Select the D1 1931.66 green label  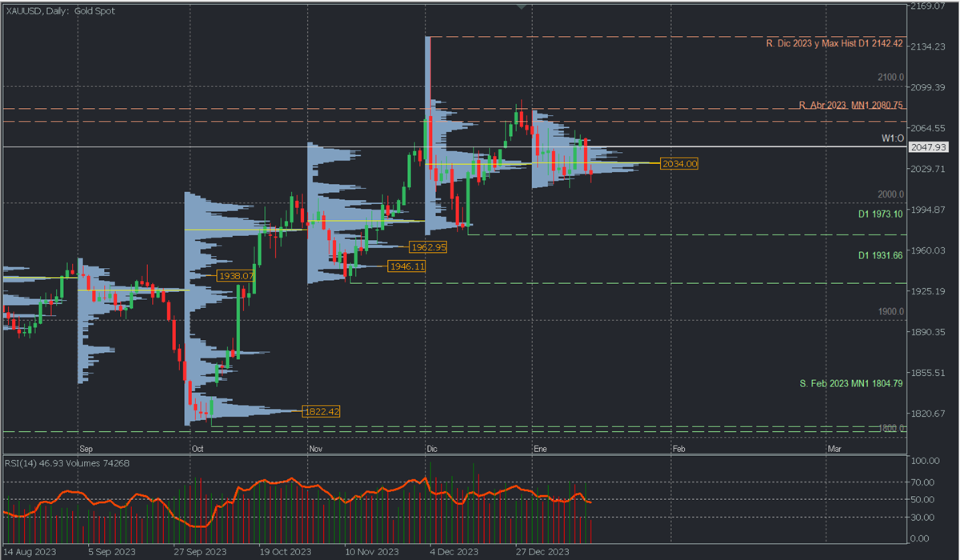pos(880,255)
